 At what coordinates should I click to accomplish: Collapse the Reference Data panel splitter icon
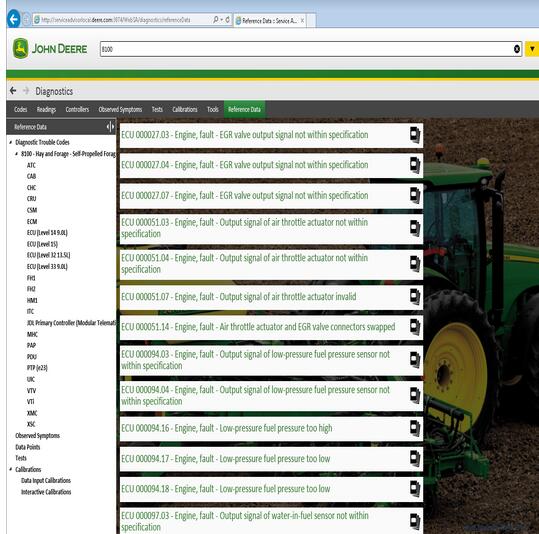tap(110, 127)
